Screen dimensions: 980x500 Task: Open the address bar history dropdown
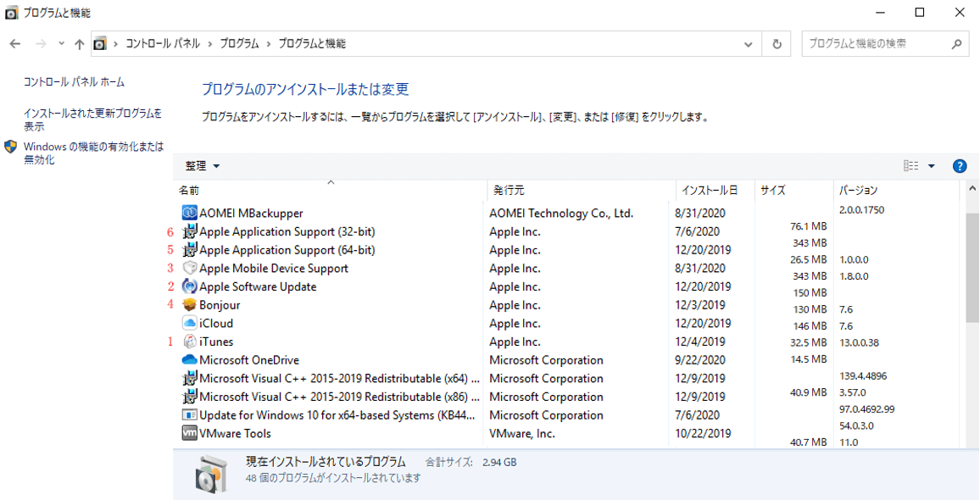click(748, 44)
